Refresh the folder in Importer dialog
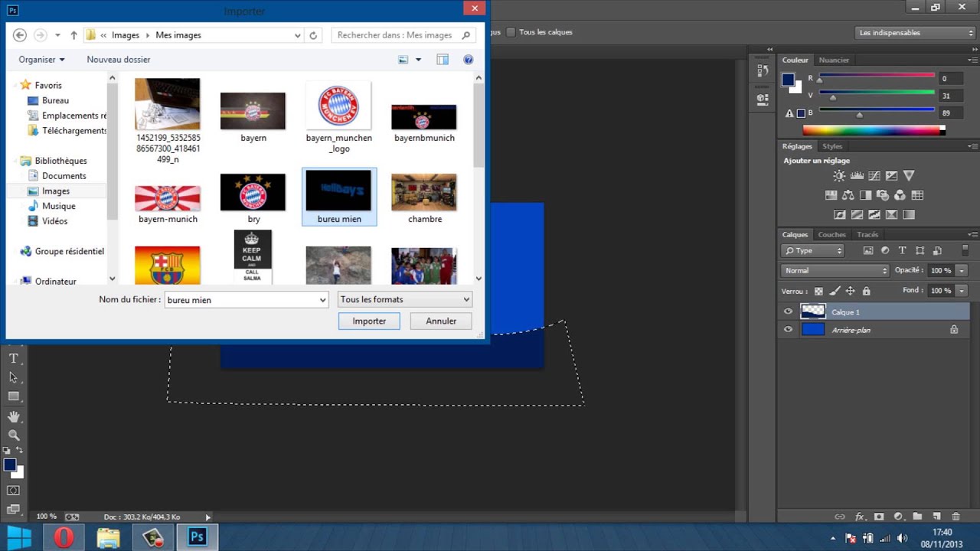The width and height of the screenshot is (980, 551). point(313,35)
